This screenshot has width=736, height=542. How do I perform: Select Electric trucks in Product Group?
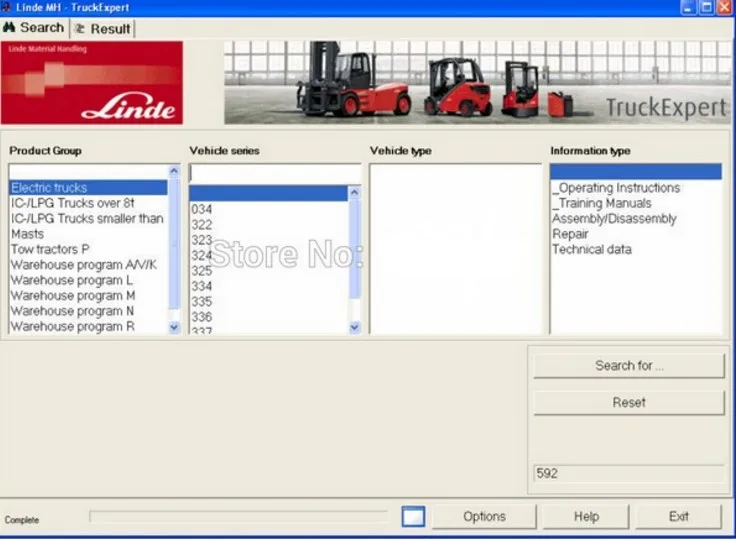pos(88,188)
